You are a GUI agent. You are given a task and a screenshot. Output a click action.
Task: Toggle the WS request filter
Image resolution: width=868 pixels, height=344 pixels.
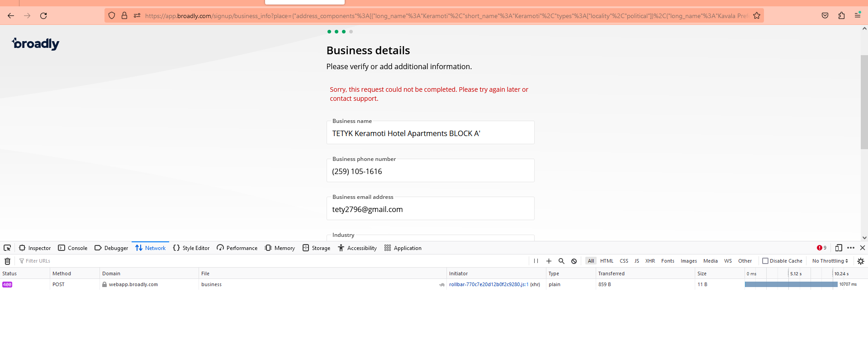click(x=728, y=261)
